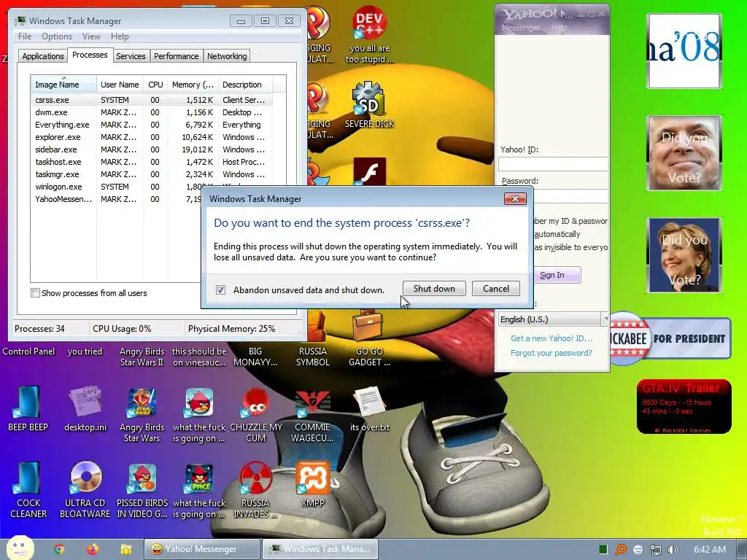Select the Windows Task Manager taskbar button

click(320, 549)
